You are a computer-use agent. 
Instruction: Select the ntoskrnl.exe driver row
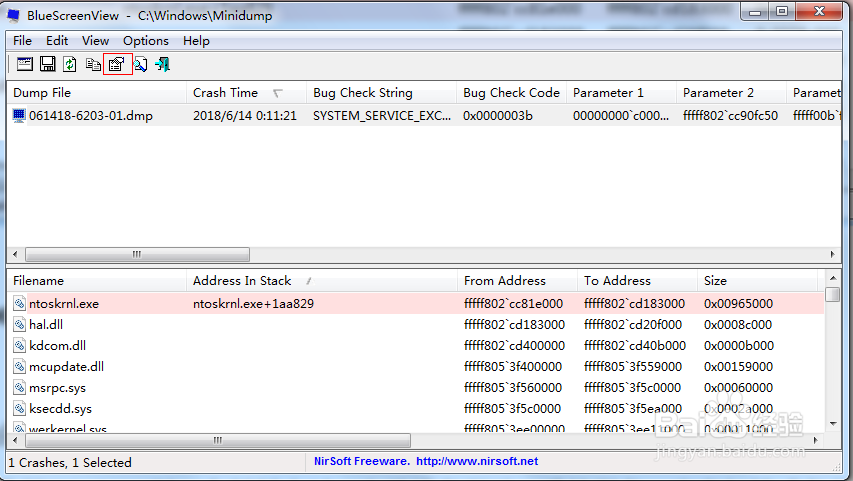pyautogui.click(x=416, y=304)
